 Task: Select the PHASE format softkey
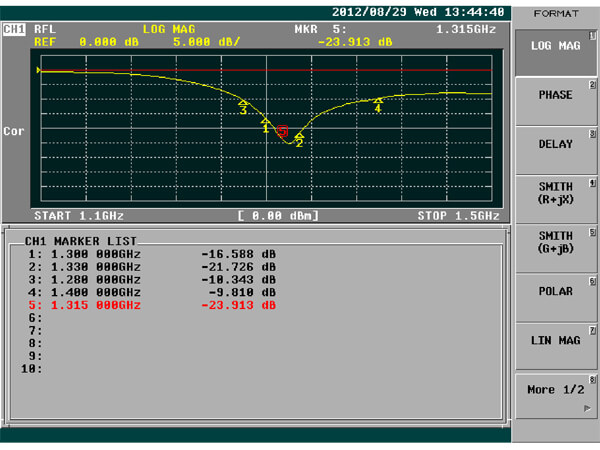(555, 101)
